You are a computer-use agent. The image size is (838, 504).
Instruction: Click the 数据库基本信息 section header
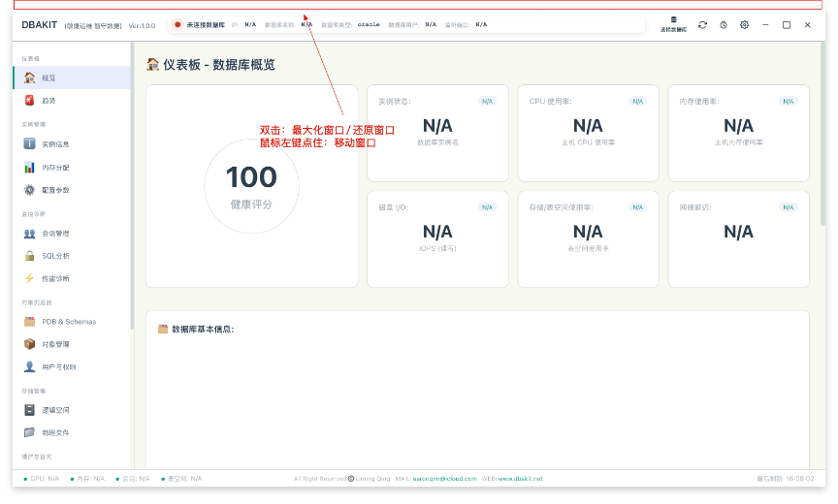(x=196, y=329)
